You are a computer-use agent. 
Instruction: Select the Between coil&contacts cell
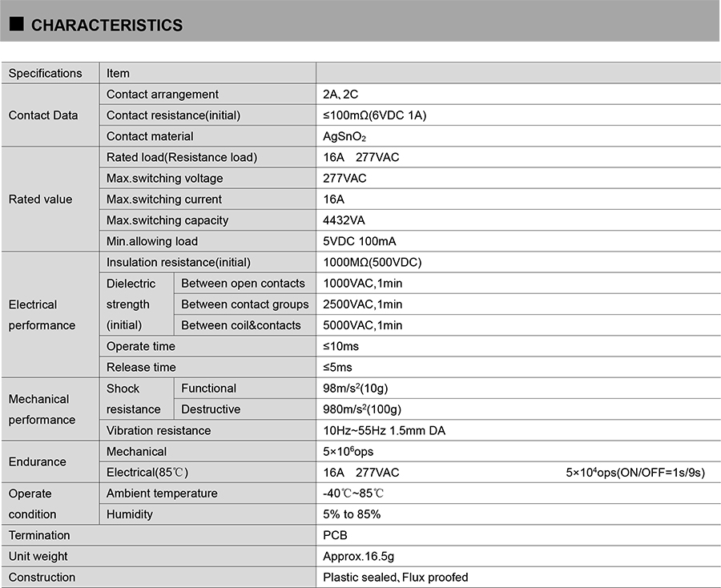pos(241,325)
